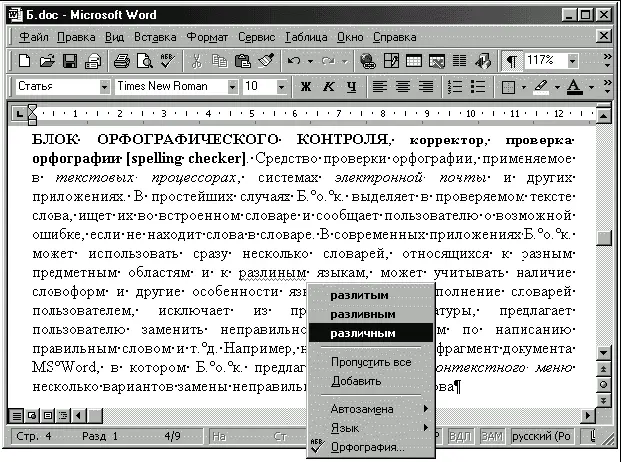Expand Язык submenu
The height and width of the screenshot is (462, 621).
371,428
